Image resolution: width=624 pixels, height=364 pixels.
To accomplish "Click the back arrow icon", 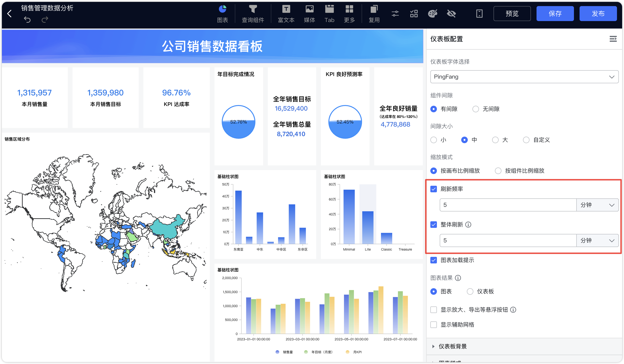I will click(x=10, y=14).
